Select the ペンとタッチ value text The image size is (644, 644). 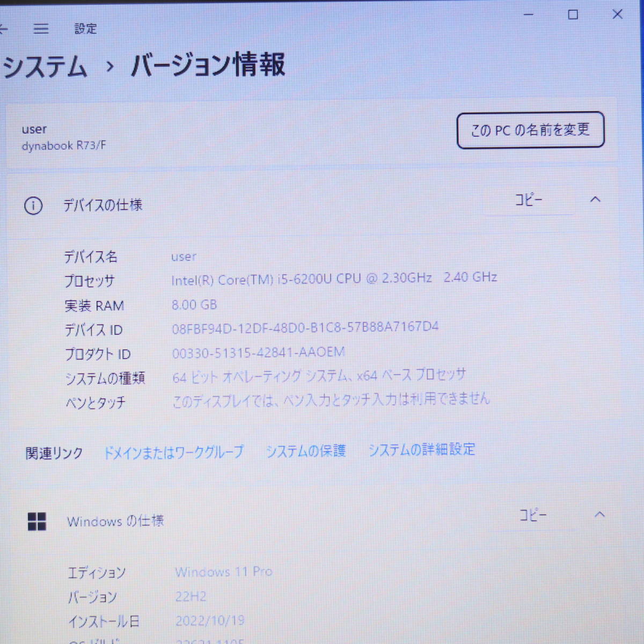coord(331,400)
